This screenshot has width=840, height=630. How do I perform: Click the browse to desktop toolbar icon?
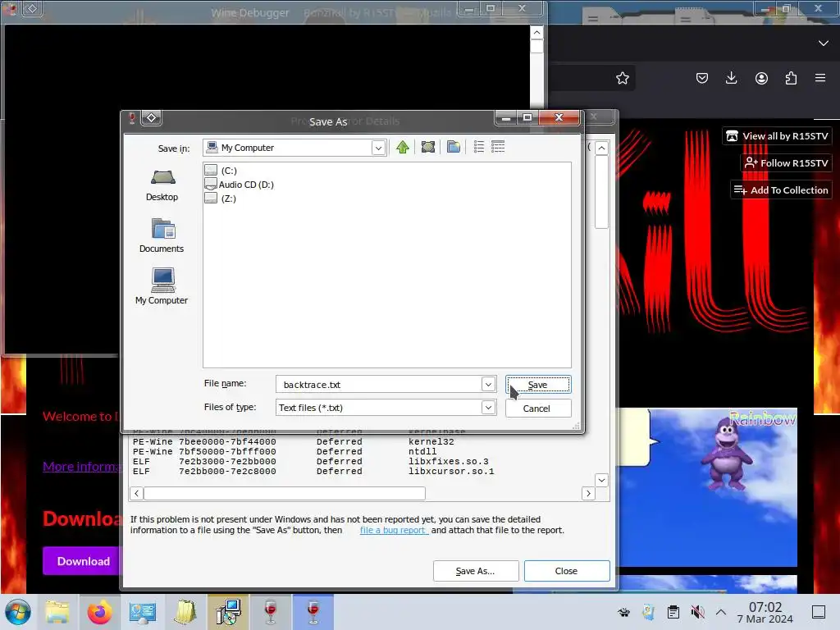click(x=428, y=147)
